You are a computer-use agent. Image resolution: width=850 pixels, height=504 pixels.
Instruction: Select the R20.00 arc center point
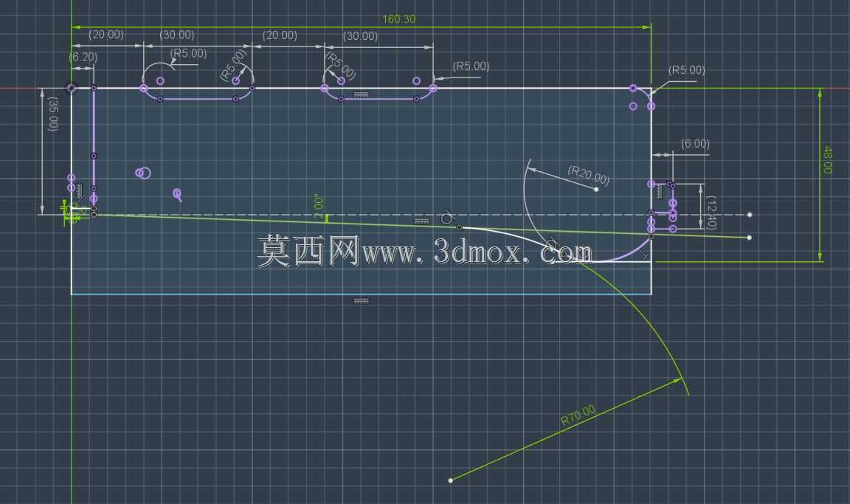tap(596, 189)
